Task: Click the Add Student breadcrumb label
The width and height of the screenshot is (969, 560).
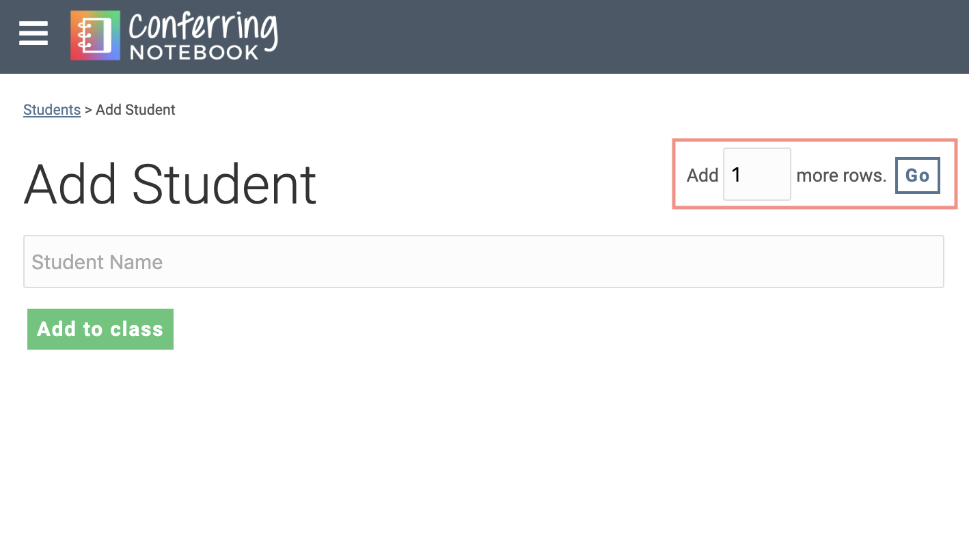Action: click(x=135, y=109)
